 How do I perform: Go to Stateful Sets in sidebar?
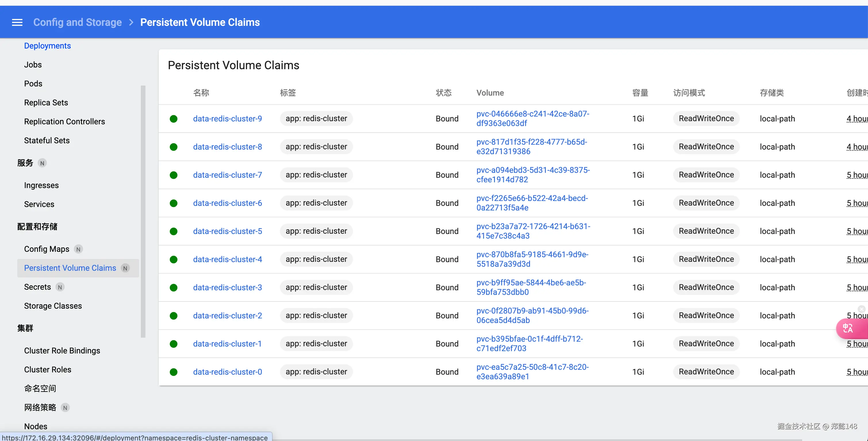(47, 140)
